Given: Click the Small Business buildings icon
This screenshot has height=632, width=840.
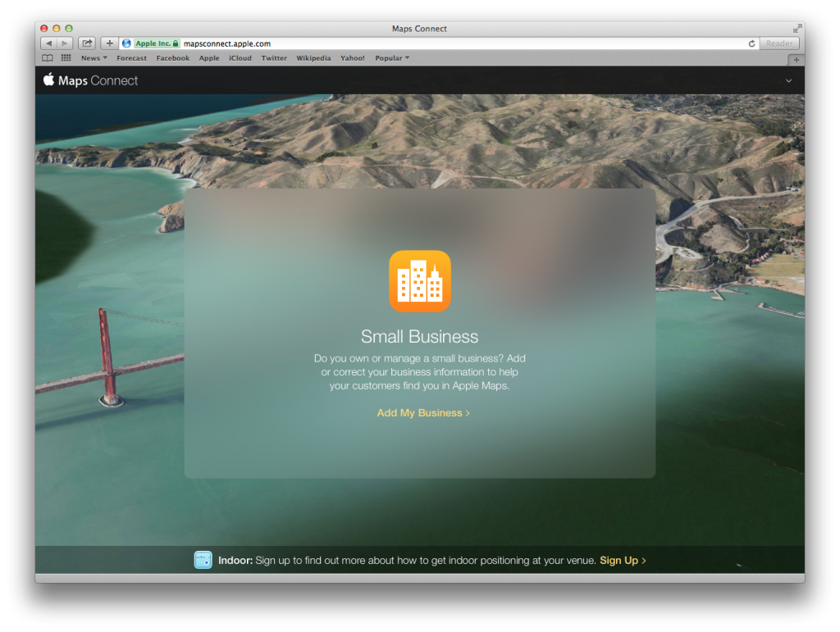Looking at the screenshot, I should pos(419,281).
